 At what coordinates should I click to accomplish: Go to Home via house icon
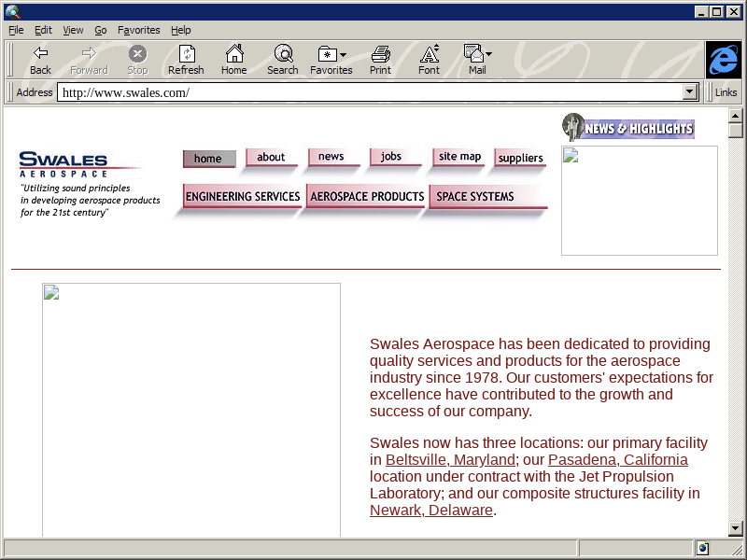[x=233, y=53]
